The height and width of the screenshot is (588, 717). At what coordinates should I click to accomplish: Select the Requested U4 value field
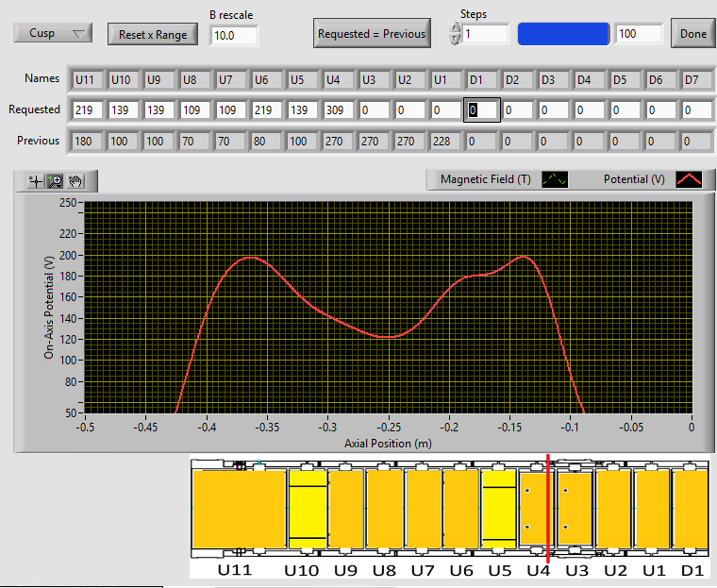(x=338, y=110)
